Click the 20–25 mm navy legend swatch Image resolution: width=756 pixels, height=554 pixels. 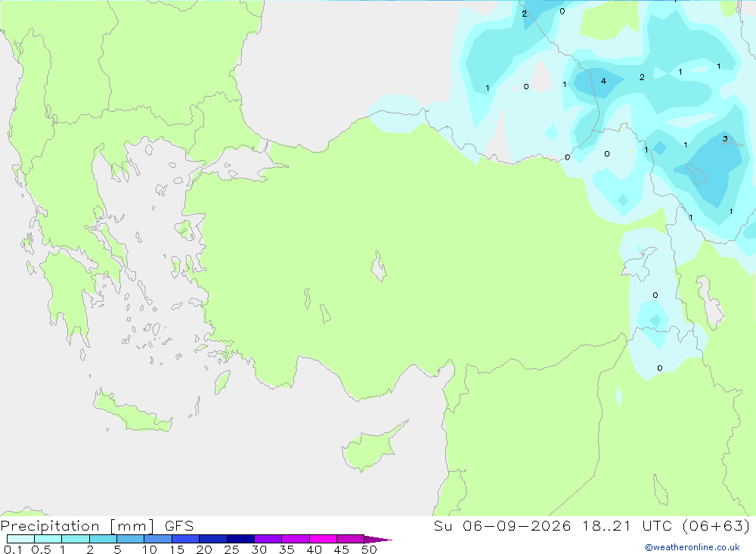pos(213,539)
